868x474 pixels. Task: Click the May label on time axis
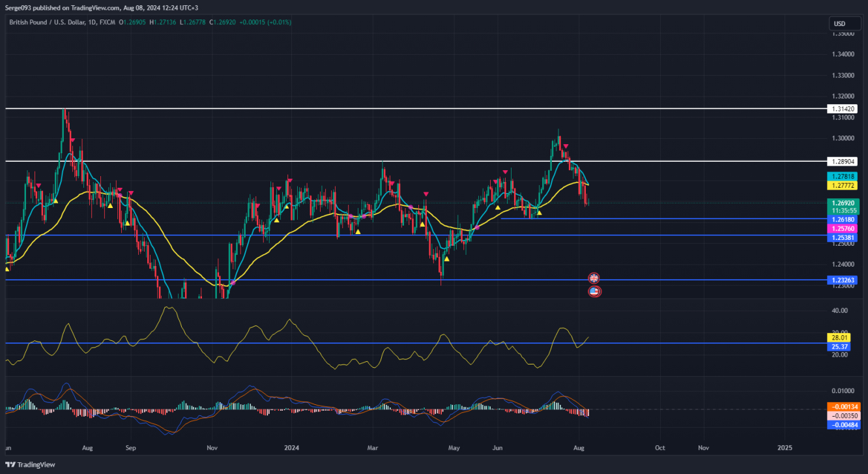click(x=454, y=449)
